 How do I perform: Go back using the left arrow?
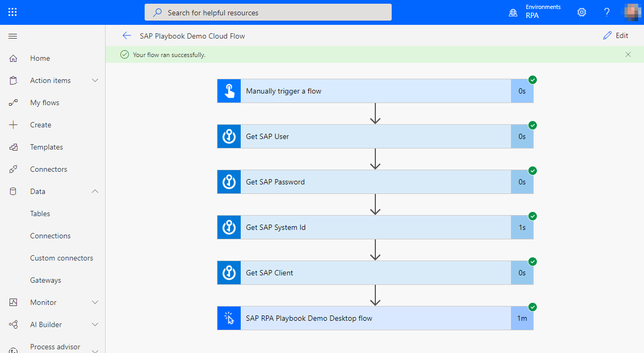point(127,35)
